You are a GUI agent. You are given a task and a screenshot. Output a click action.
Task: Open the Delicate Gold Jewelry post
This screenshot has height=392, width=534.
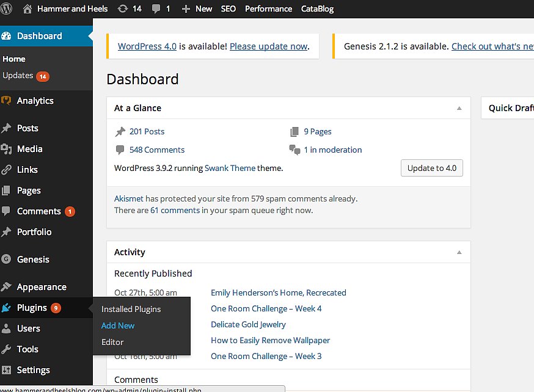pyautogui.click(x=248, y=325)
